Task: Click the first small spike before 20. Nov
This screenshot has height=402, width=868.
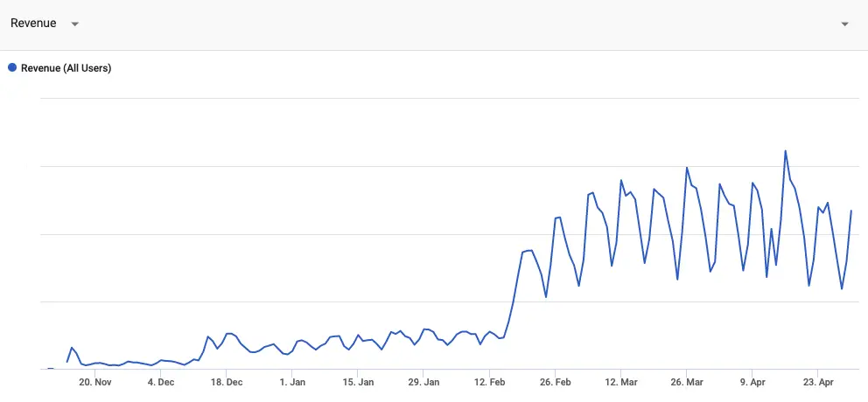Action: (72, 348)
